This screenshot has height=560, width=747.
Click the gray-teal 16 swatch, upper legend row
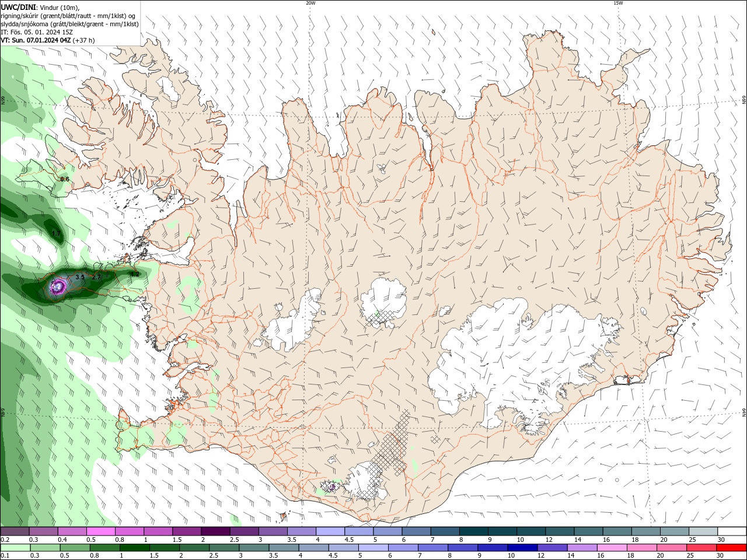(x=616, y=531)
